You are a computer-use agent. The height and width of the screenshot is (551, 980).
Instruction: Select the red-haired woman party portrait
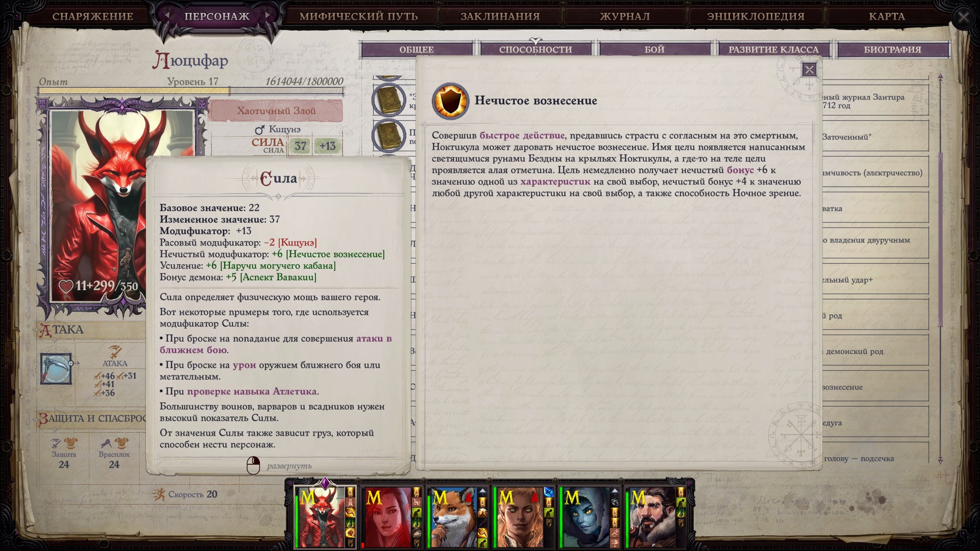click(387, 517)
